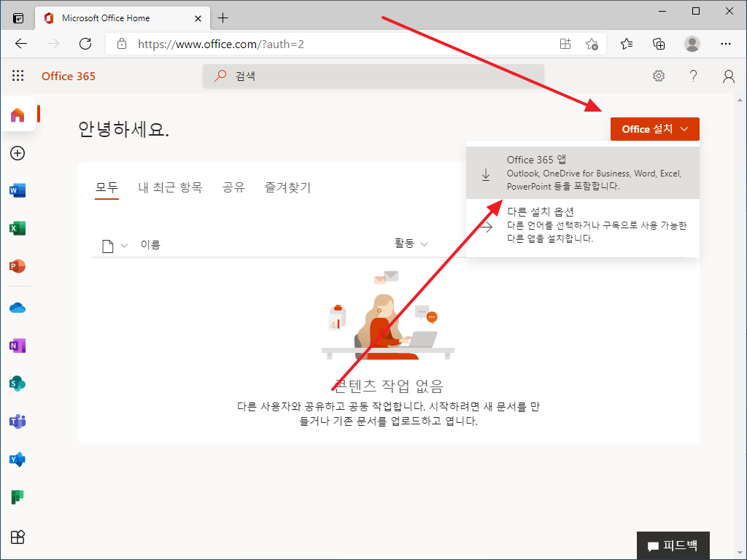Open the browser Collections icon
Screen dimensions: 747x560
click(x=659, y=44)
